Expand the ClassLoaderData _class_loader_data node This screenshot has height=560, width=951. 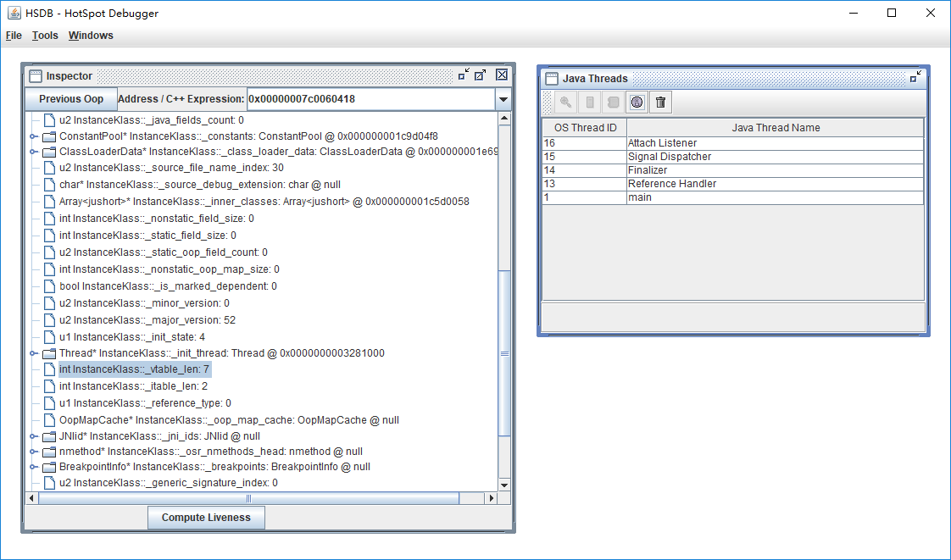[x=33, y=152]
